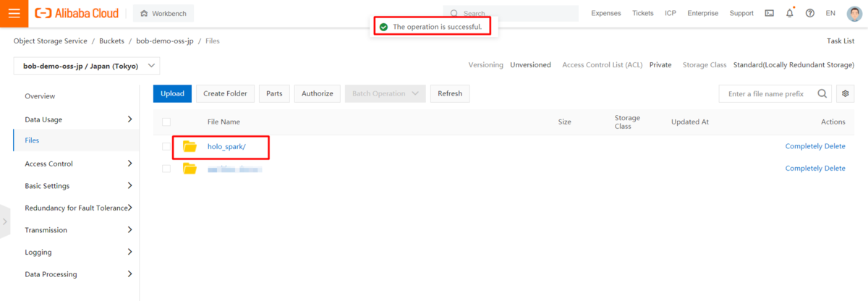
Task: Go to Object Storage Service breadcrumb
Action: pos(51,41)
